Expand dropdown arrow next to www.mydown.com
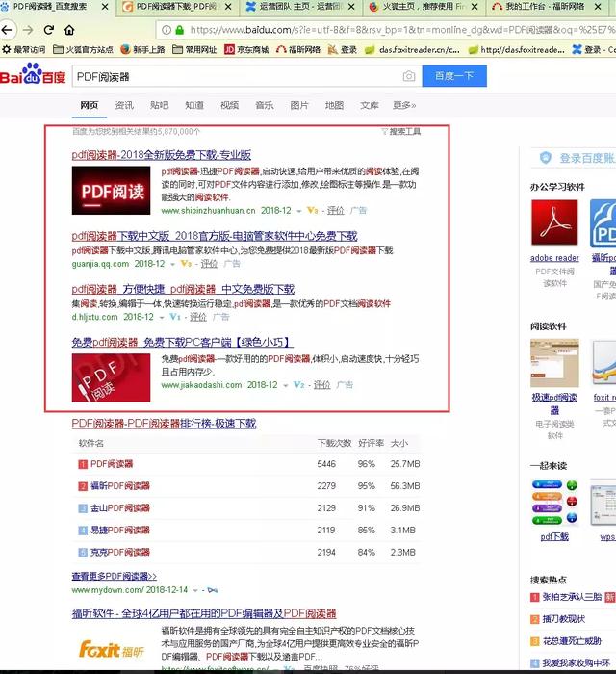616x674 pixels. pos(195,590)
